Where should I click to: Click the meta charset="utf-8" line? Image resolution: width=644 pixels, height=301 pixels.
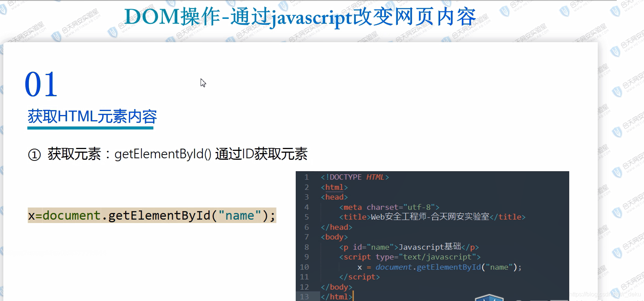point(389,207)
